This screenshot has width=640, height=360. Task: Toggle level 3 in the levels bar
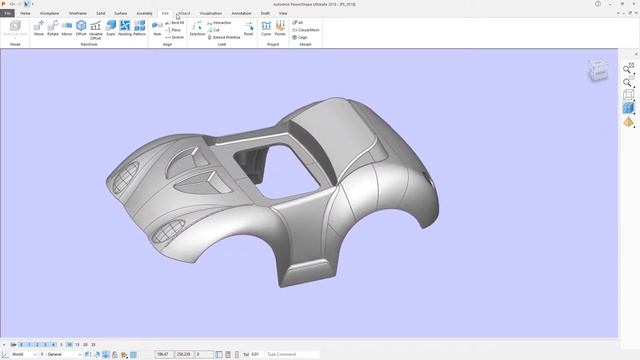[x=45, y=344]
